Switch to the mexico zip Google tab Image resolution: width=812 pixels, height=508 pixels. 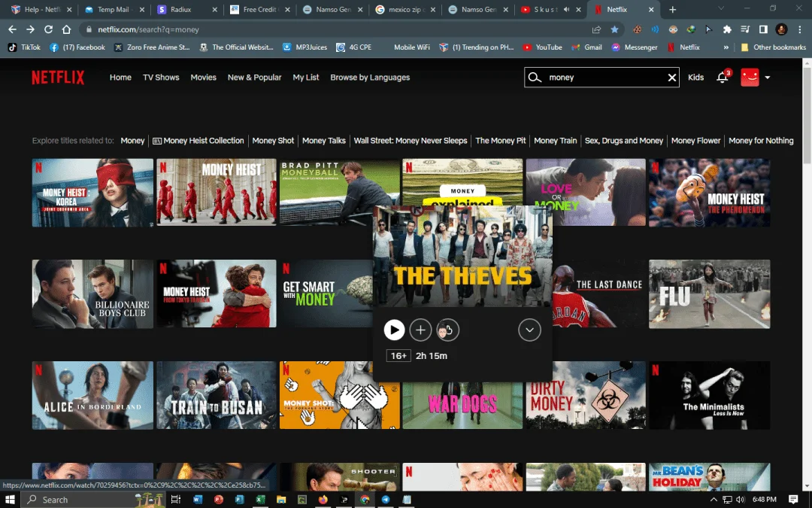click(x=405, y=9)
